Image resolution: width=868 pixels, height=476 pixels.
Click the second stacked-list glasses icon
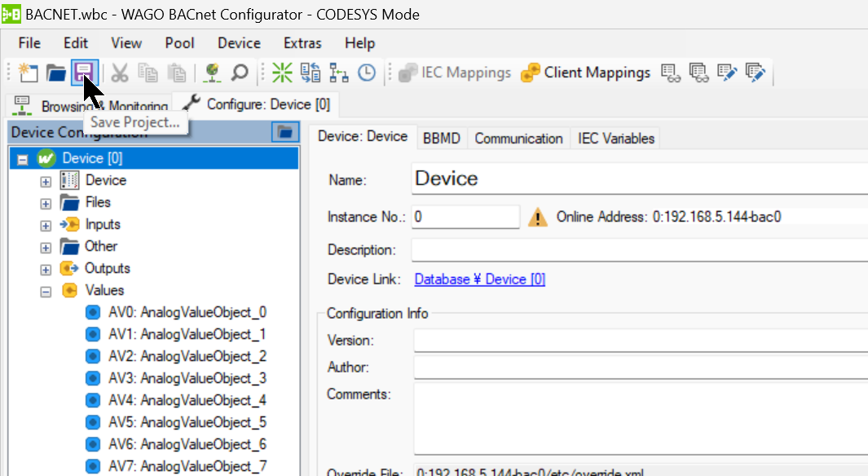point(698,73)
